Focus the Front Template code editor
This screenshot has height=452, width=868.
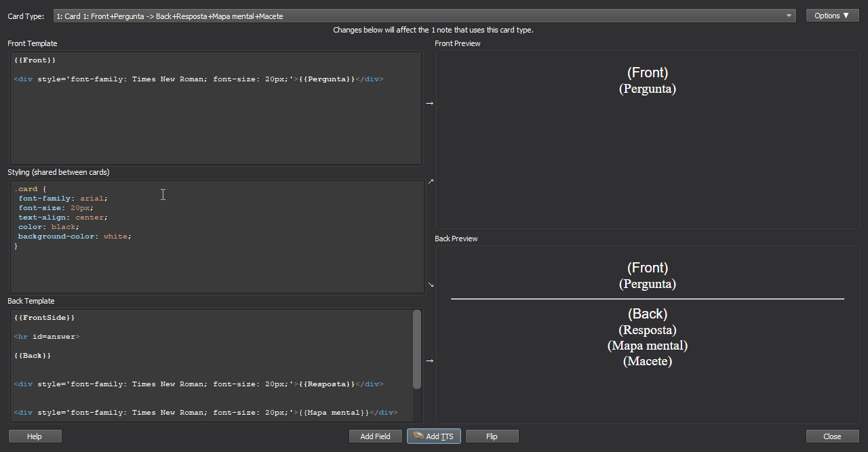[x=216, y=108]
